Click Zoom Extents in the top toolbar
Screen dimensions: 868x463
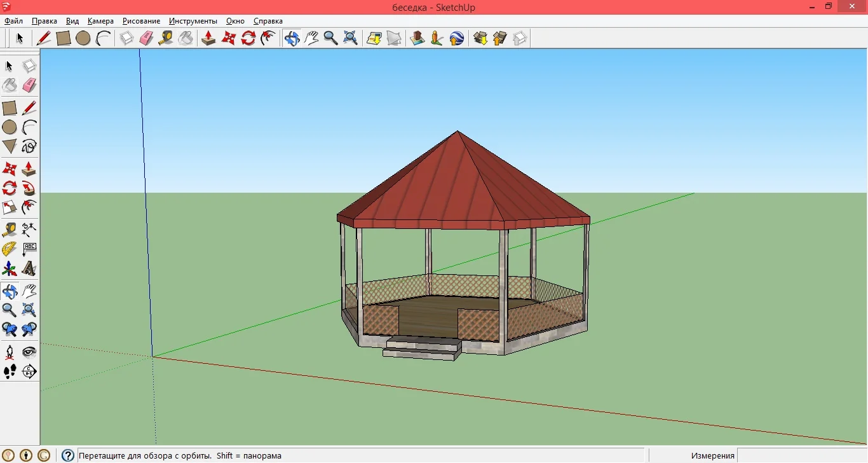[x=350, y=38]
